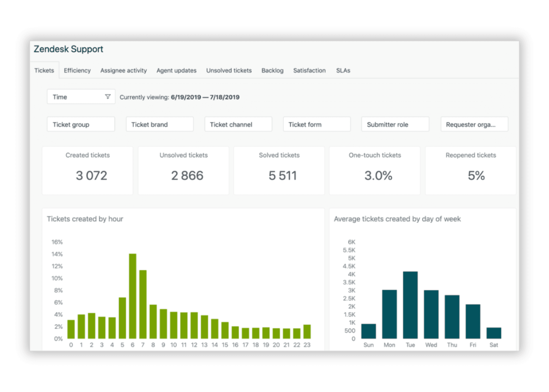
Task: Switch to the Unsolved tickets tab
Action: click(x=229, y=70)
